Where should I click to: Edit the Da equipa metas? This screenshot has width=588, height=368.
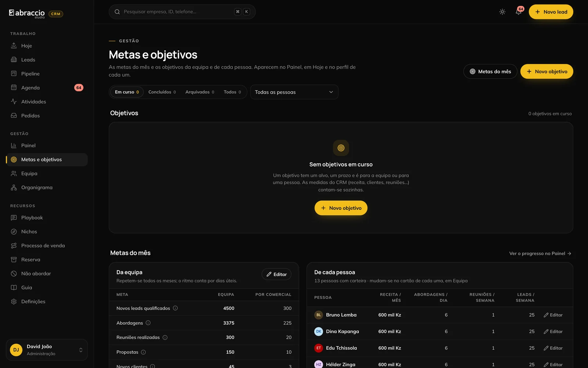(276, 274)
